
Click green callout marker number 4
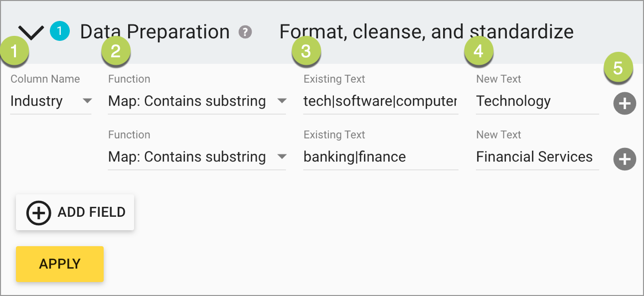click(x=479, y=51)
